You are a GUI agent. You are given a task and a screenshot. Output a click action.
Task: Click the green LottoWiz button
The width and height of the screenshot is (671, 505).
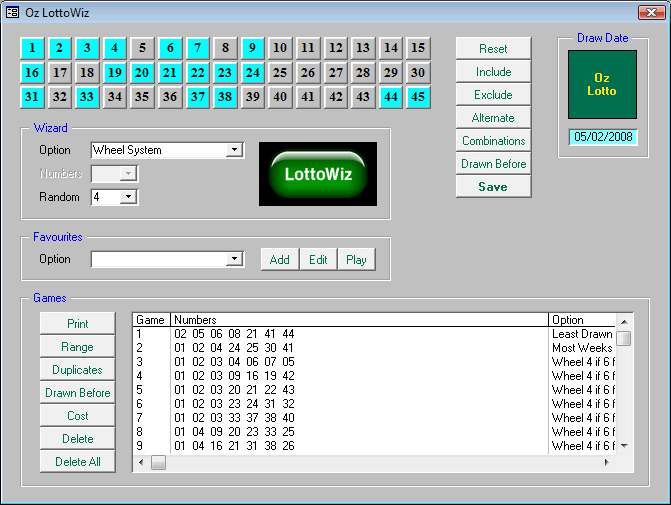click(318, 174)
